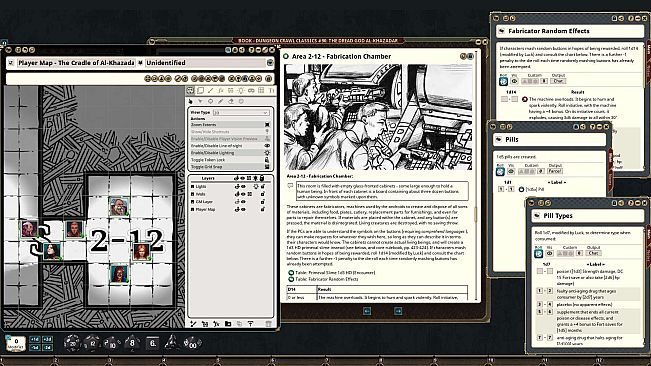This screenshot has height=366, width=651.
Task: Toggle Grid Snap
Action: click(x=230, y=167)
